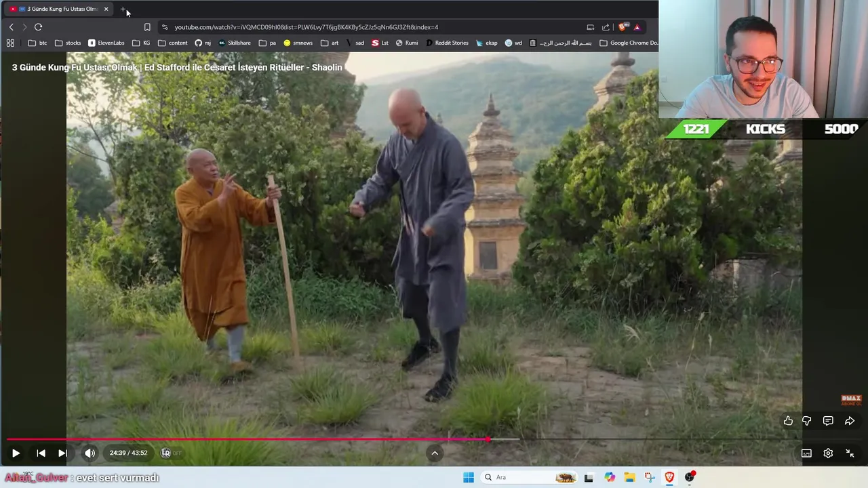The height and width of the screenshot is (488, 868).
Task: Open the comments icon on the video
Action: tap(828, 421)
